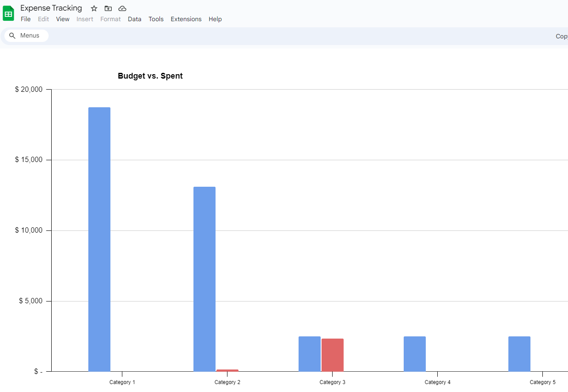Open the Data menu
Viewport: 568px width, 392px height.
135,19
